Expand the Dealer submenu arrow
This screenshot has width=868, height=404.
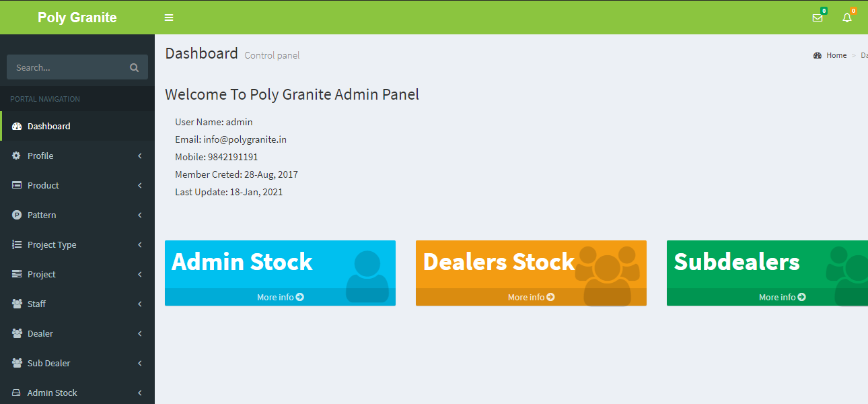click(x=140, y=334)
